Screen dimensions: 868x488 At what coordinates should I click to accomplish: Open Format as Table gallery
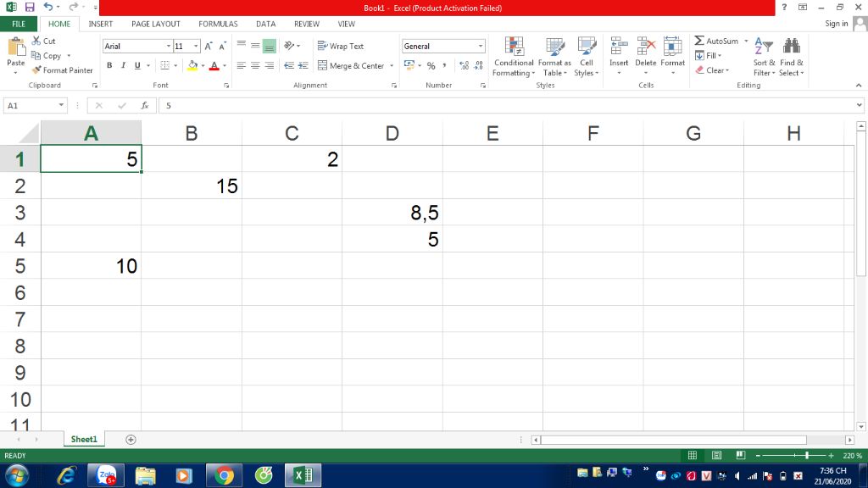pos(554,57)
